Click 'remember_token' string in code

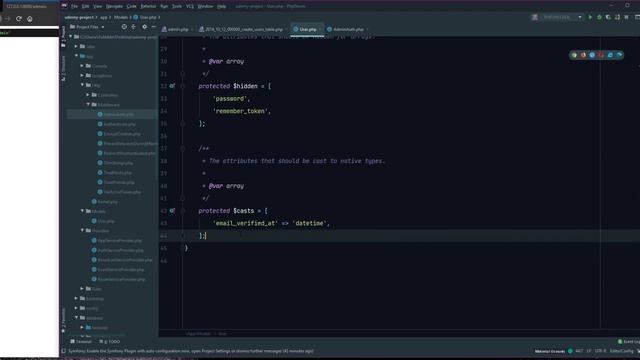click(x=241, y=111)
